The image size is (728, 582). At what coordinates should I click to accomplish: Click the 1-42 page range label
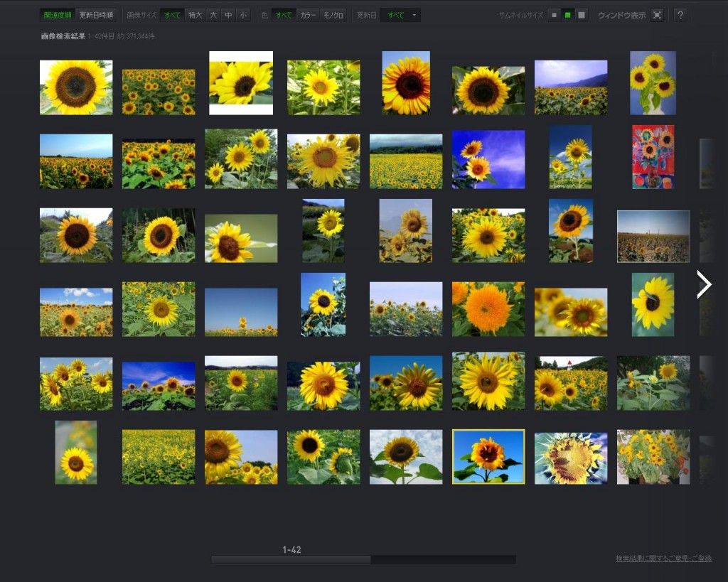(291, 549)
